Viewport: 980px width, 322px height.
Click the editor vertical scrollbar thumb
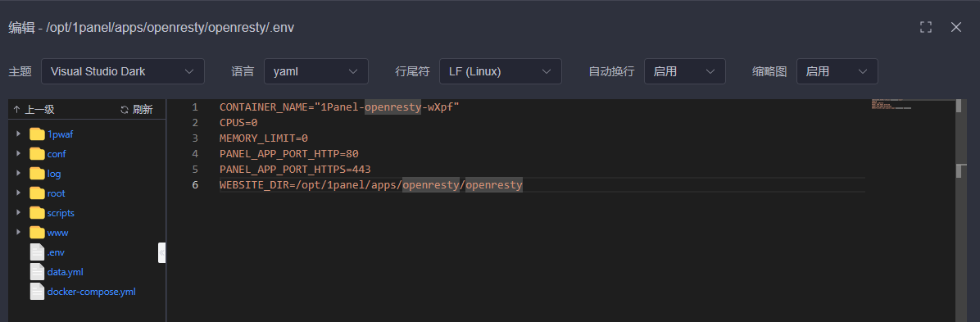(959, 106)
